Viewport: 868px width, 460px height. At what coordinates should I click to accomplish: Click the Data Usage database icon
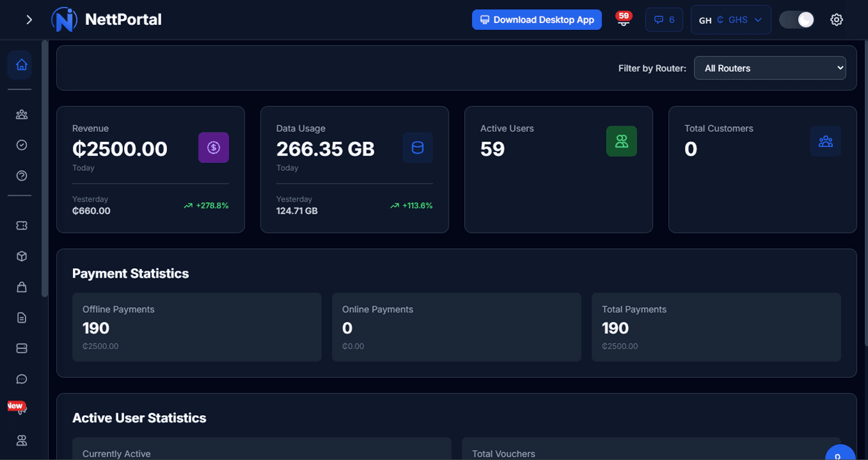[x=417, y=147]
